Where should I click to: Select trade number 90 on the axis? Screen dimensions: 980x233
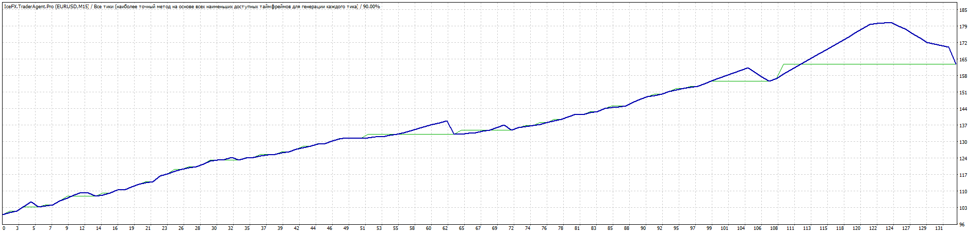click(643, 228)
